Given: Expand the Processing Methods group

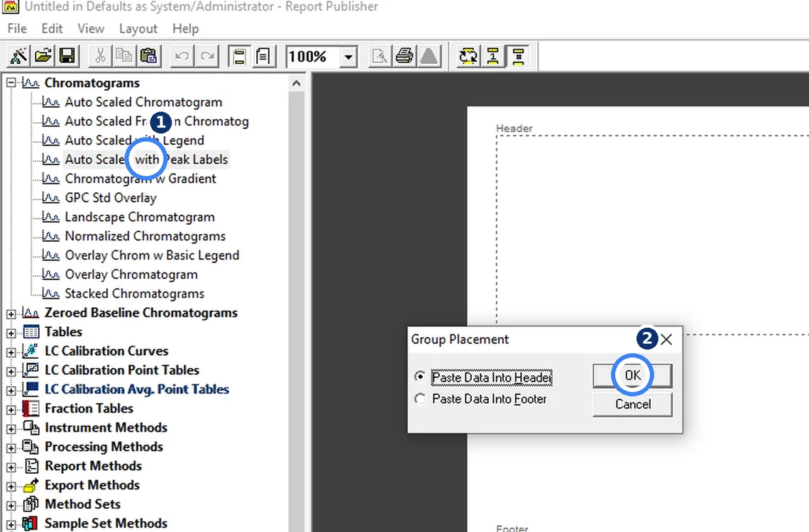Looking at the screenshot, I should [11, 448].
